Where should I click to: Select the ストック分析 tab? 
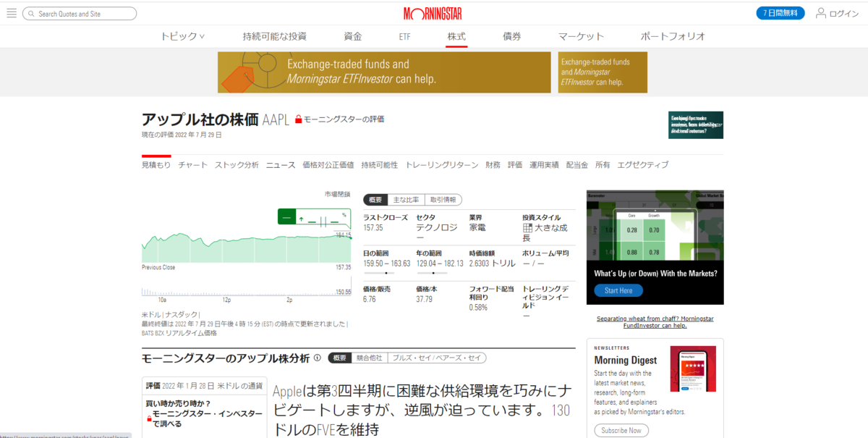click(x=237, y=165)
